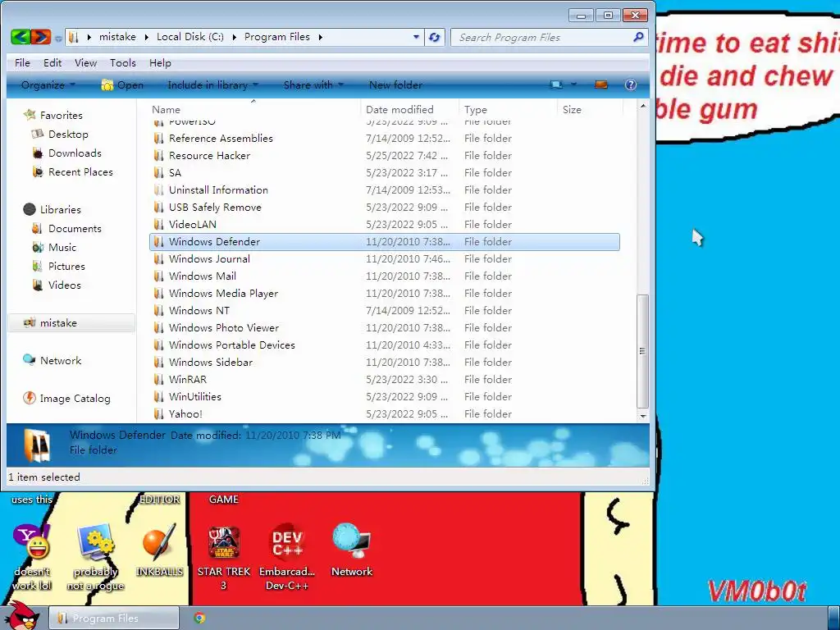Click New folder button
The width and height of the screenshot is (840, 630).
click(x=395, y=84)
